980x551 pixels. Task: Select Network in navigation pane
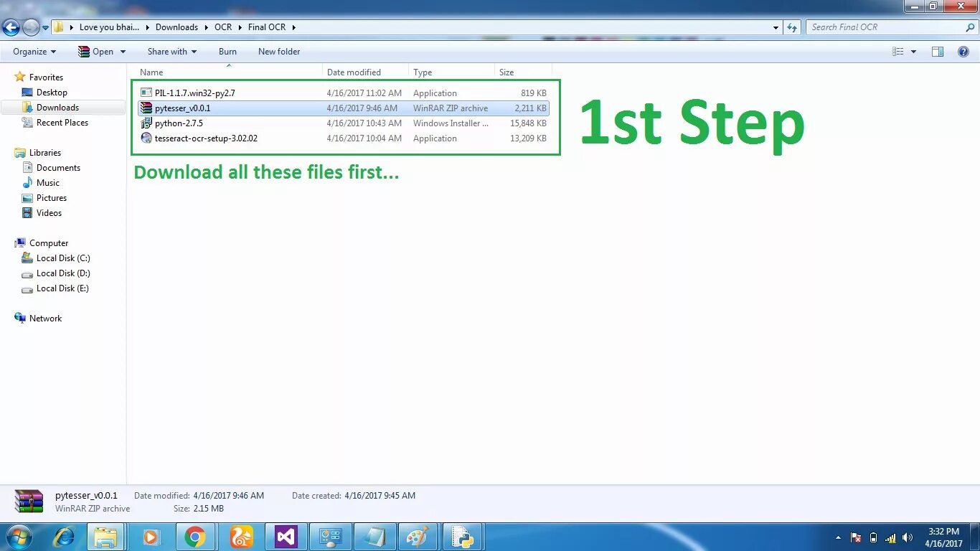pos(45,319)
